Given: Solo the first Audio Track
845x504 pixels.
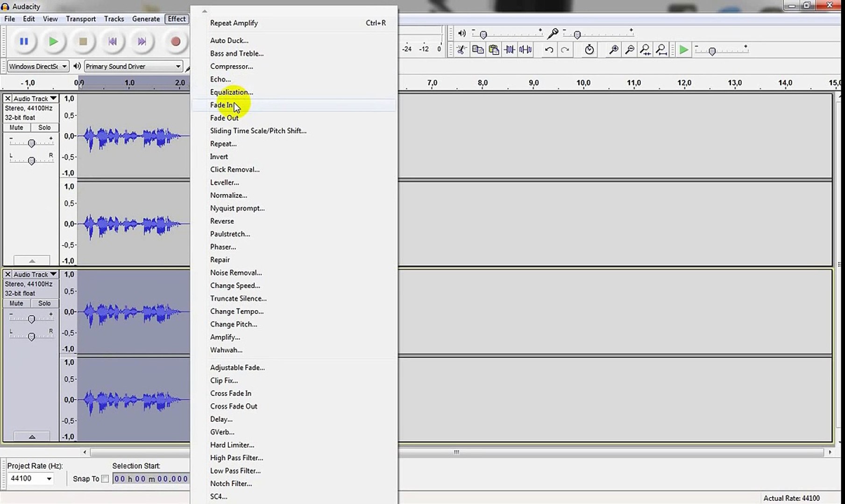Looking at the screenshot, I should (x=44, y=127).
